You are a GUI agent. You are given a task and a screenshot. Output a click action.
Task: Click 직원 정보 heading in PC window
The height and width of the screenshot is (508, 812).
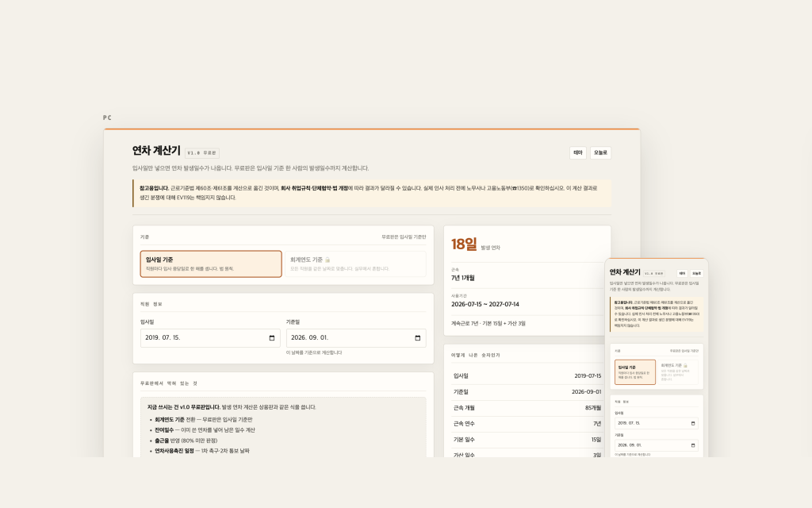point(151,304)
